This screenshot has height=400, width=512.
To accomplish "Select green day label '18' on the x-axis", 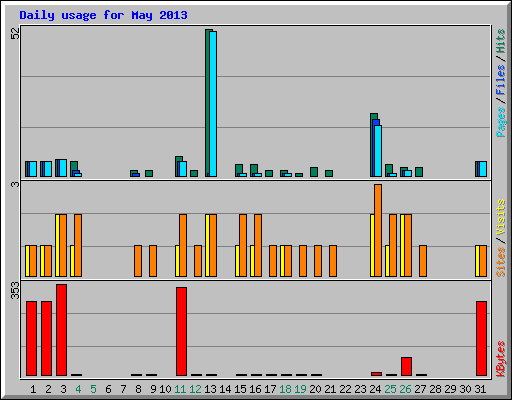I will 285,389.
